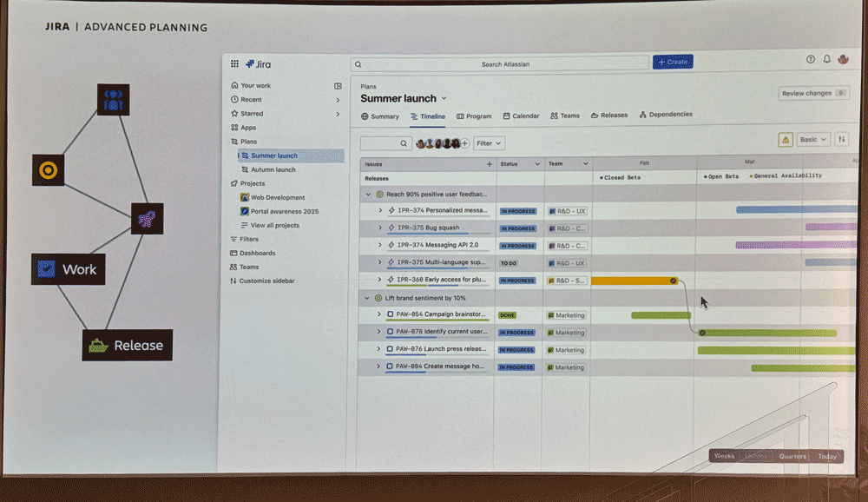Click the Create button

pyautogui.click(x=673, y=62)
